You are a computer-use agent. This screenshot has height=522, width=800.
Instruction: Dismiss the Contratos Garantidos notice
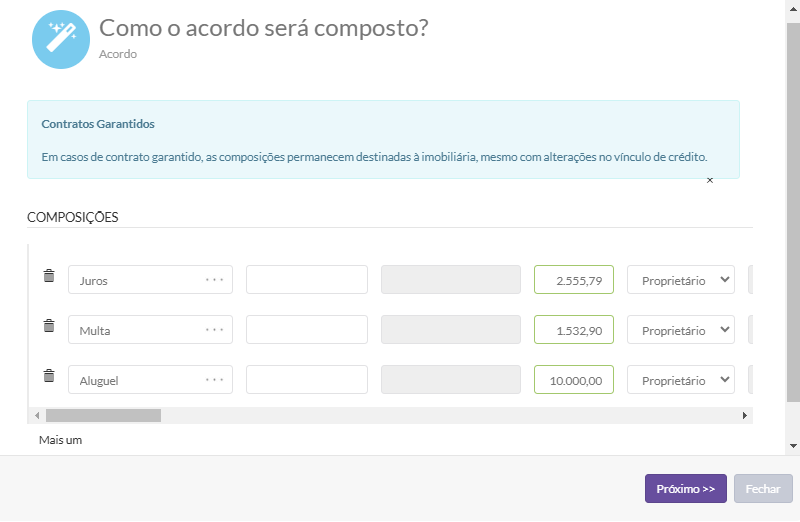tap(710, 180)
